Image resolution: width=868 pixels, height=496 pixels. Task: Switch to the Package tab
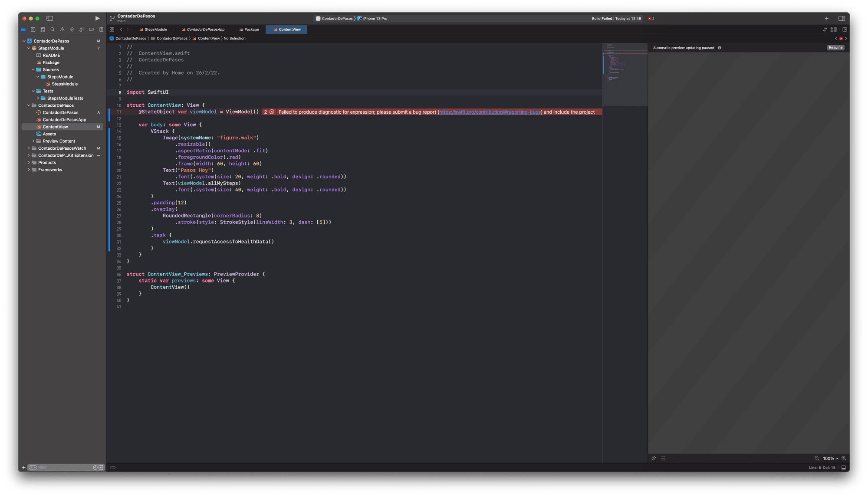tap(249, 30)
